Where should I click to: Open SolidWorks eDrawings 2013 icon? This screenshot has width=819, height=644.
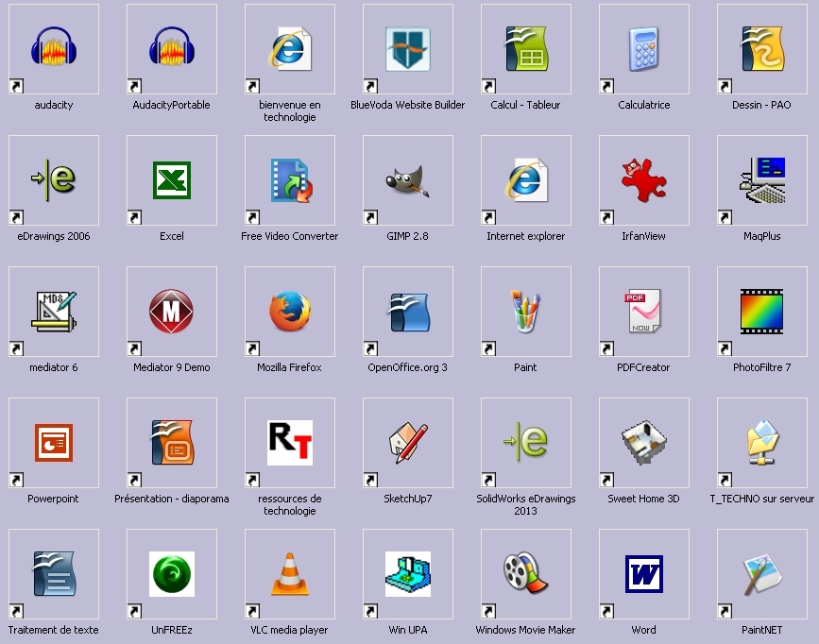tap(526, 442)
